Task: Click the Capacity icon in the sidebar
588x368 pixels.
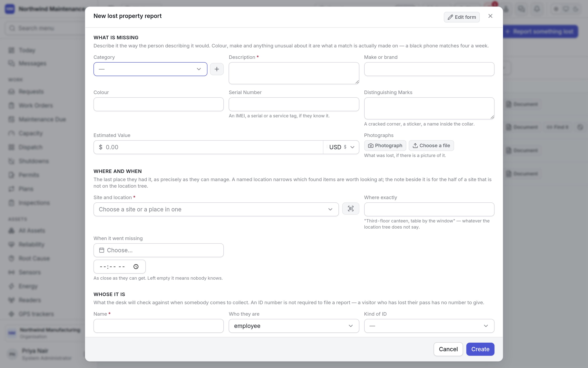Action: [11, 133]
